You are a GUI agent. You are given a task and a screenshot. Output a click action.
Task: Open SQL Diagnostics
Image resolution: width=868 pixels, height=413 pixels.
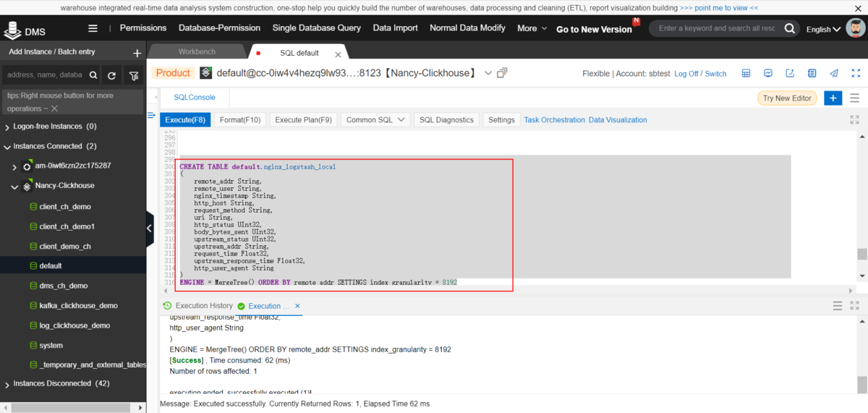pos(446,120)
